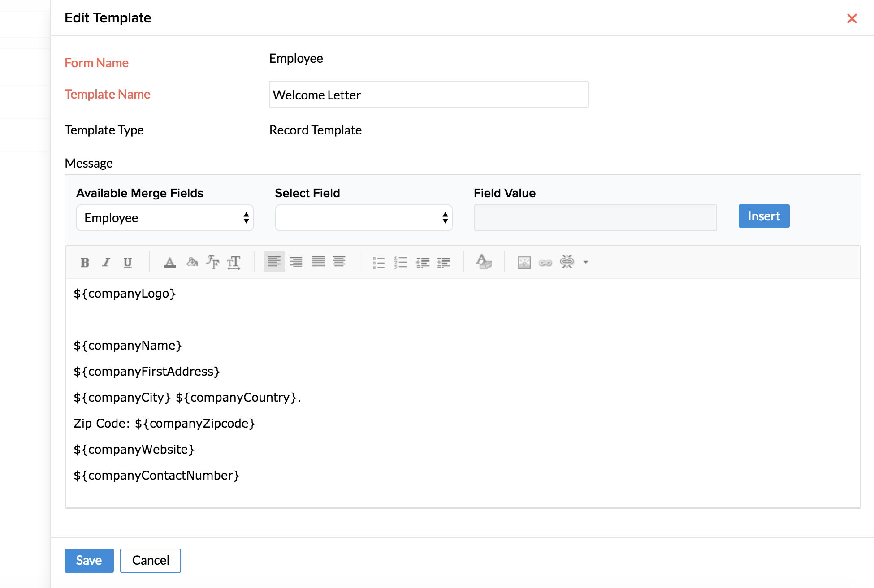Click the Save button

(89, 561)
